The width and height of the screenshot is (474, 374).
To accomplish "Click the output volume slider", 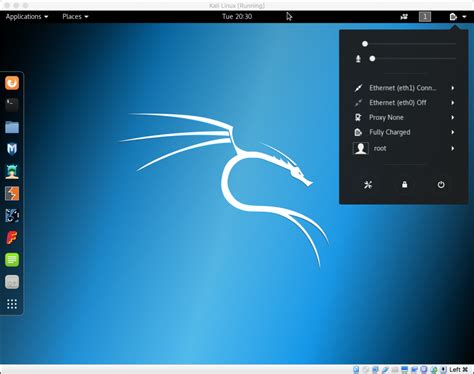I will coord(410,44).
